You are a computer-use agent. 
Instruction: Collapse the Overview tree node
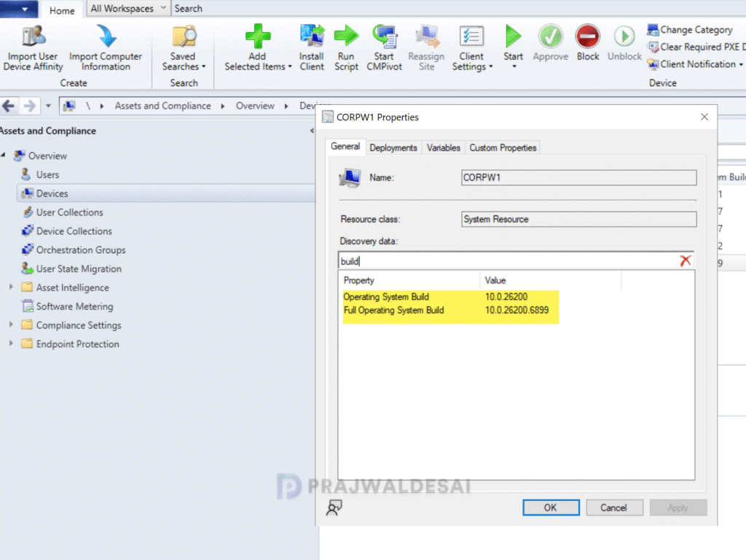(4, 155)
